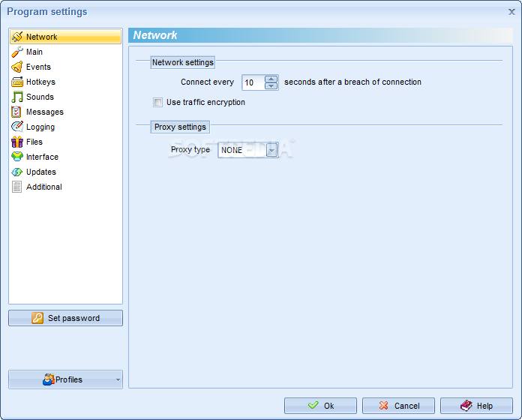Click the Logging pencil icon
522x420 pixels.
tap(17, 127)
